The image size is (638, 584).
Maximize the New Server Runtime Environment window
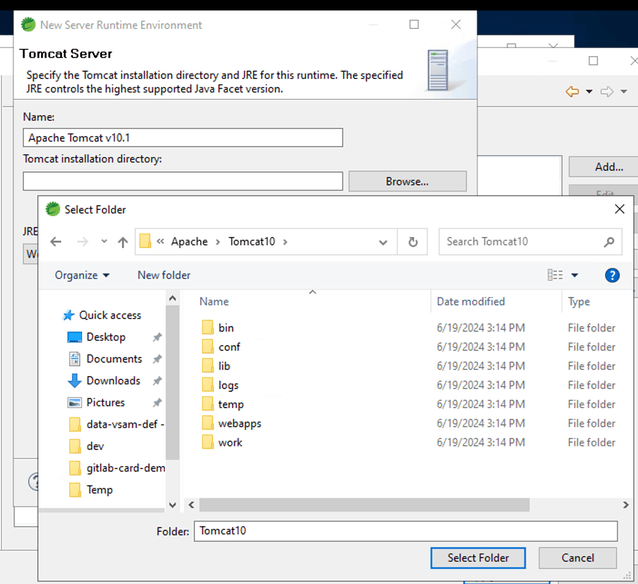point(414,25)
